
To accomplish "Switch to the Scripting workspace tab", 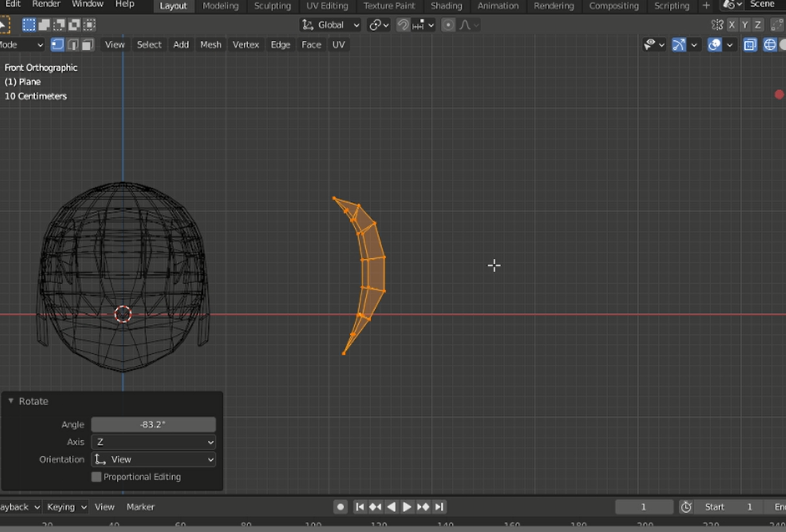I will click(x=672, y=6).
